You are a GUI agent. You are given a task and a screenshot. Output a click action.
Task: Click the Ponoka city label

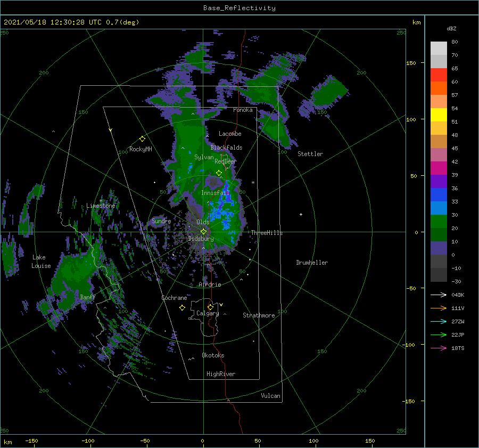pos(243,110)
